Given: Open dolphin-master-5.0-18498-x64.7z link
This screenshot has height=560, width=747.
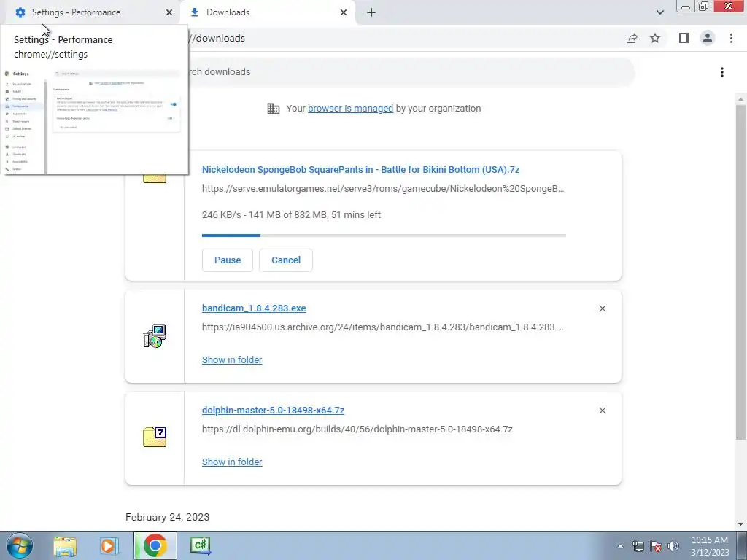Looking at the screenshot, I should coord(273,410).
